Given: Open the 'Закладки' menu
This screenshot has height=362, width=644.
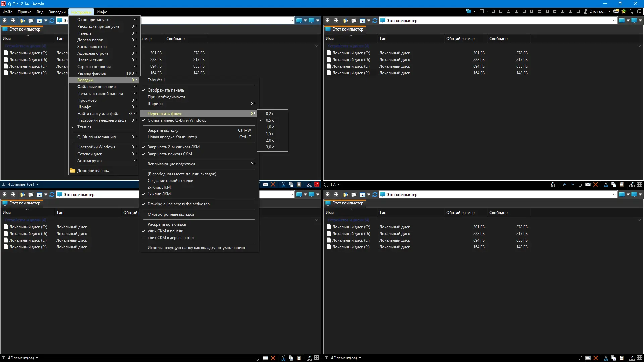Looking at the screenshot, I should tap(57, 12).
